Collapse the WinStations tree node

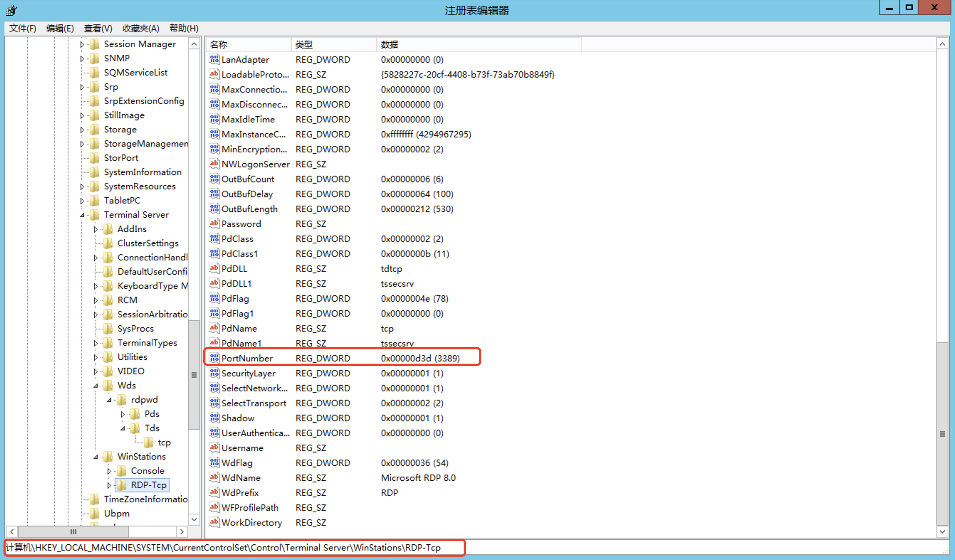(95, 457)
